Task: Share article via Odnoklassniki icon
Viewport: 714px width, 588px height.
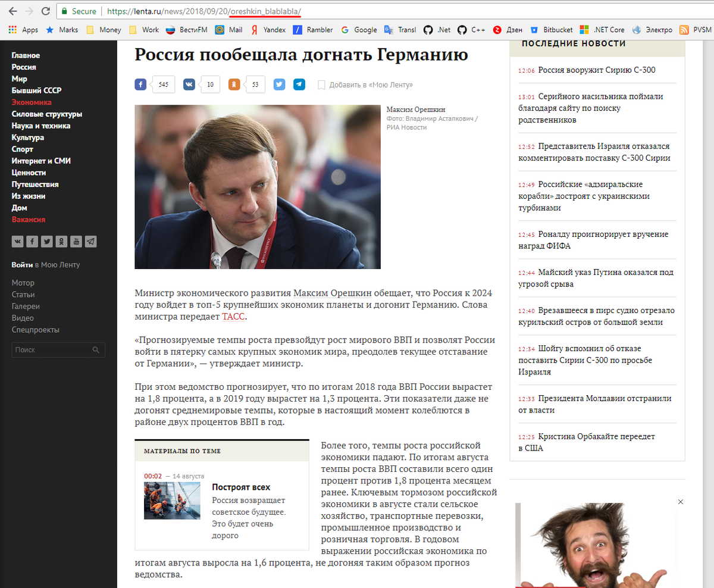Action: pos(234,85)
